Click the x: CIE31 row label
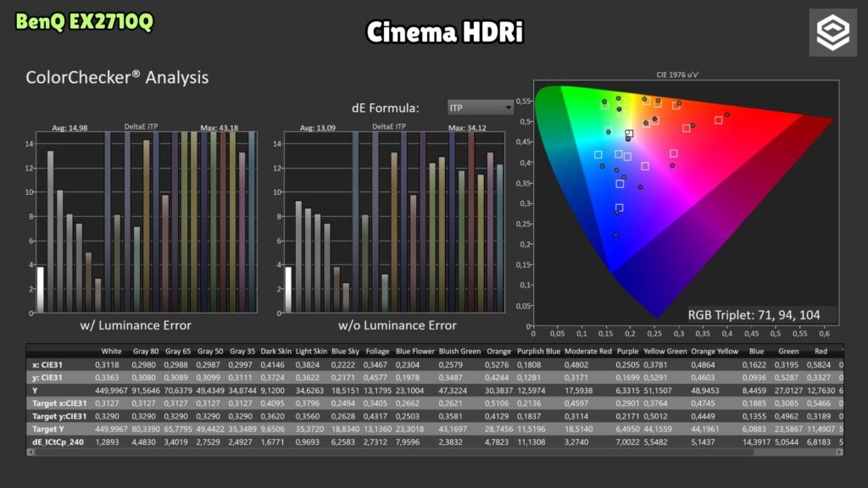The width and height of the screenshot is (868, 488). 47,364
